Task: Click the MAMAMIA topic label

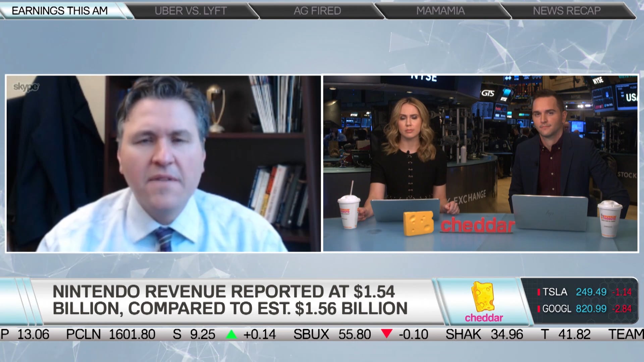Action: coord(440,10)
